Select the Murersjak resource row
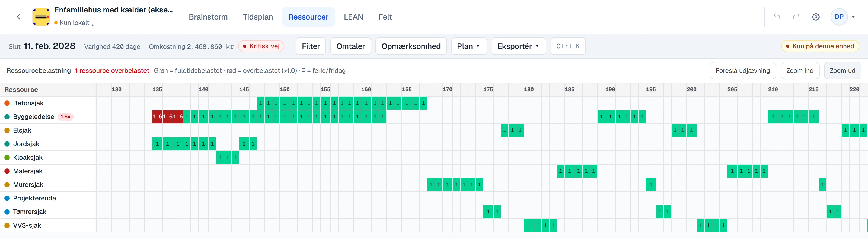The image size is (868, 239). (x=47, y=185)
